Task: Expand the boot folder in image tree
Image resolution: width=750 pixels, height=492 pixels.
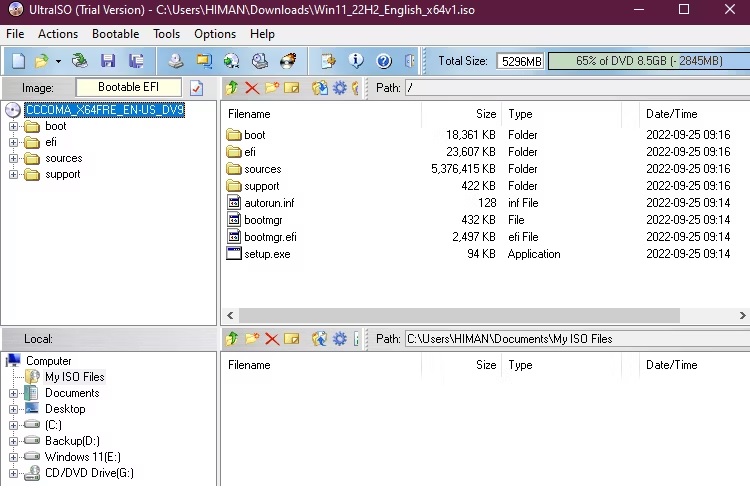Action: point(13,126)
